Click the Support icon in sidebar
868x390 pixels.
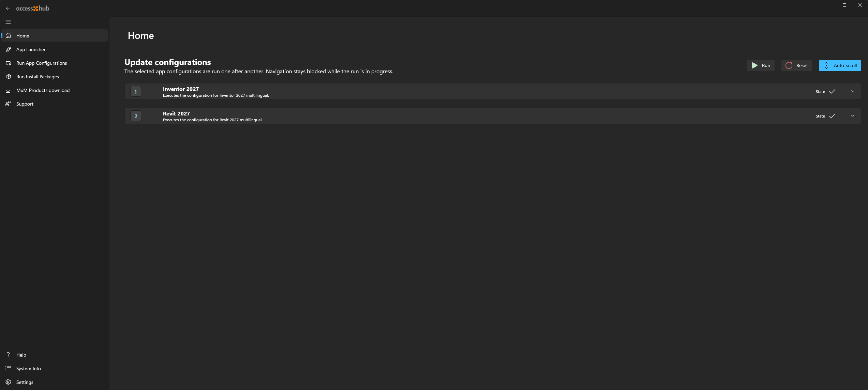[x=8, y=104]
